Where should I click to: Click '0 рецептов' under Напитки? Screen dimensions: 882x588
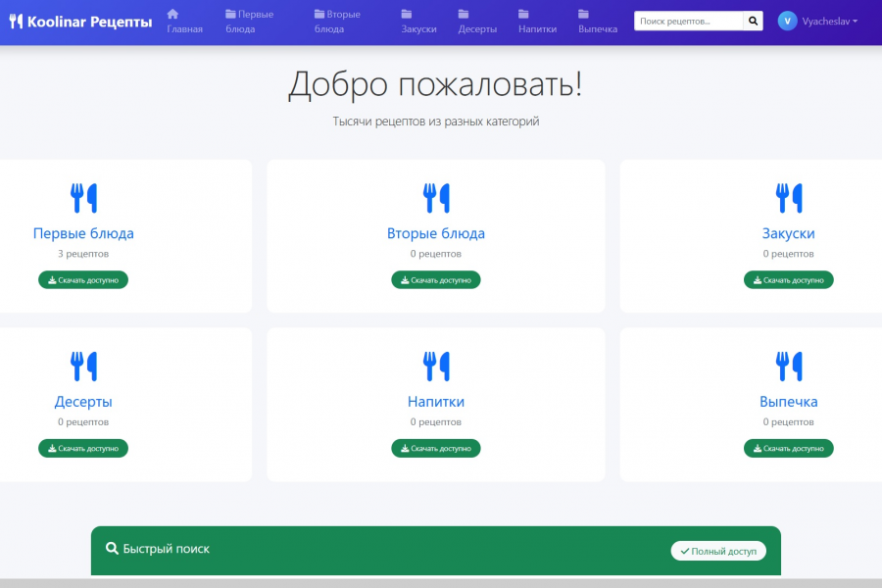tap(436, 422)
